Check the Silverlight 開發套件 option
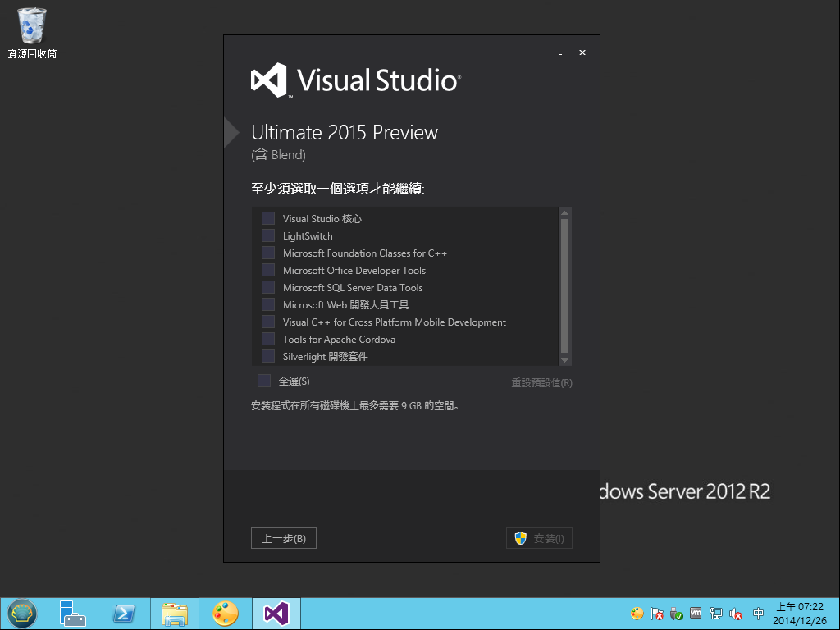This screenshot has height=630, width=840. tap(268, 356)
